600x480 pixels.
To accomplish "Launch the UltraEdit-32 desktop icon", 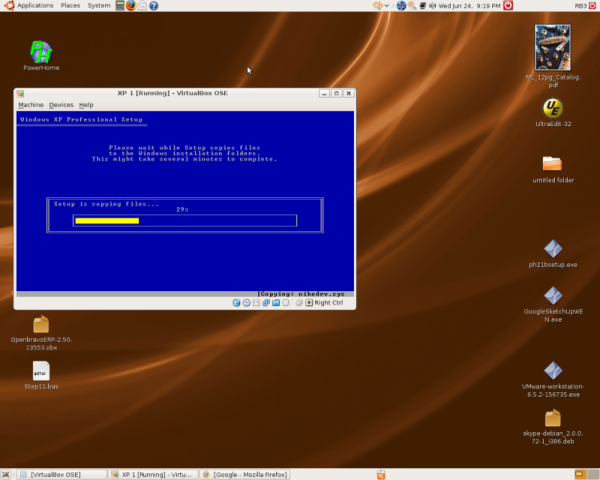I will pyautogui.click(x=553, y=108).
